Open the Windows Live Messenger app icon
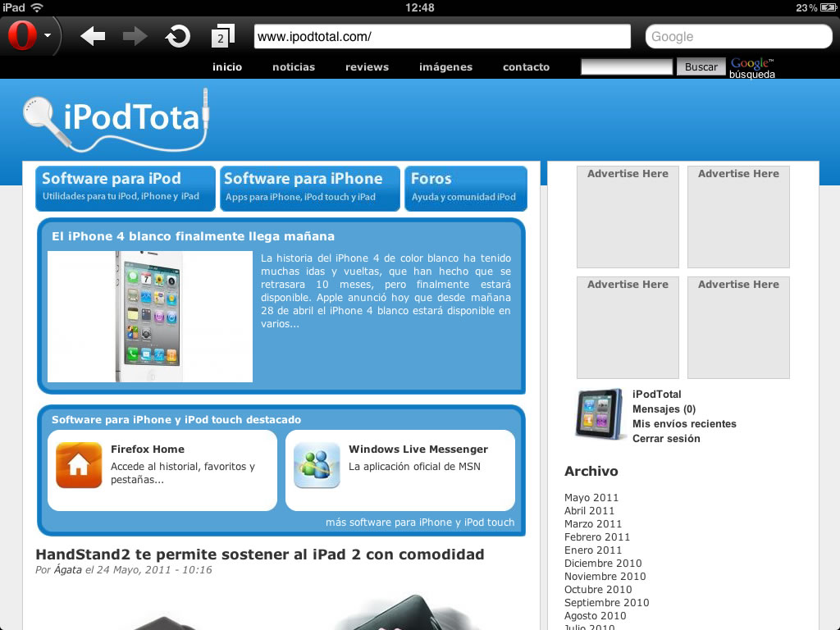Viewport: 840px width, 630px height. click(317, 465)
